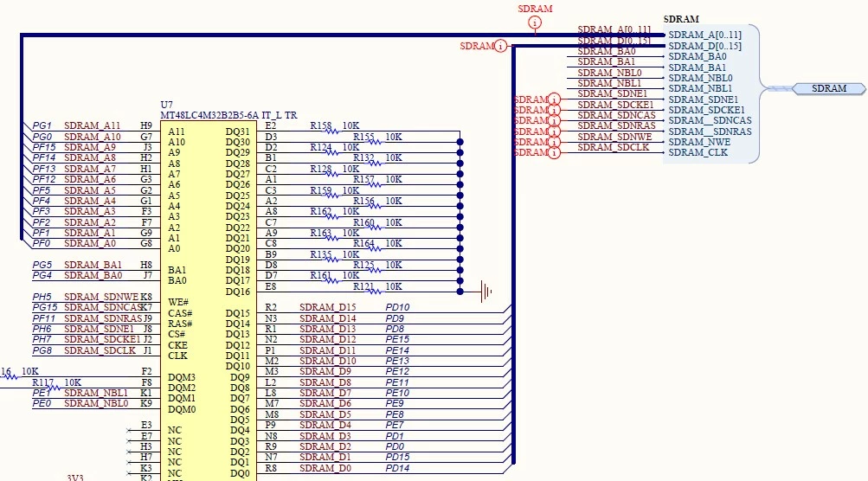Click resistor R164 symbol

[x=375, y=248]
